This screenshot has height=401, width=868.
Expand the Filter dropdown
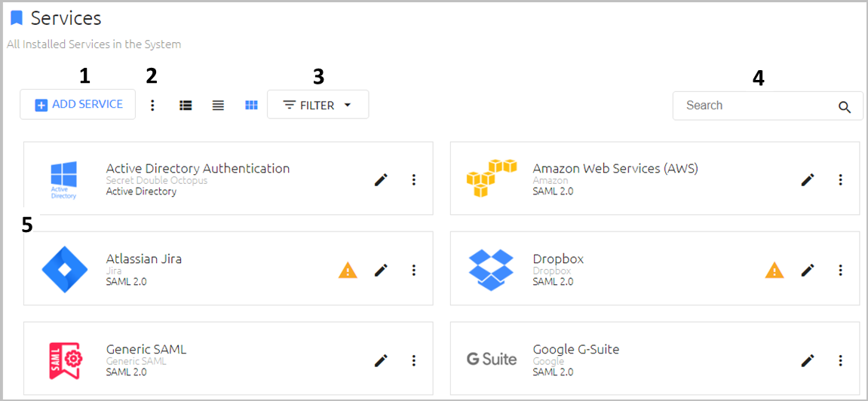click(317, 105)
